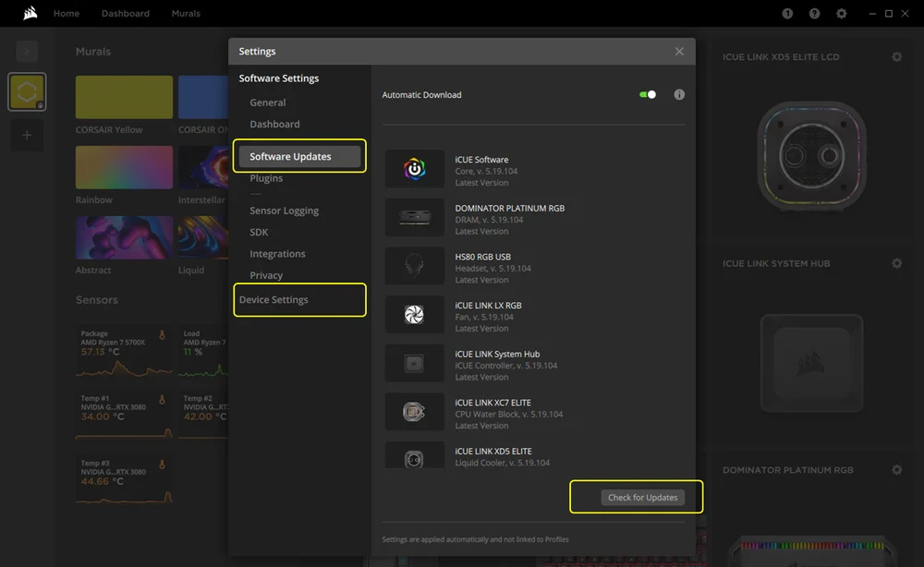
Task: Click the iCUE LINK LX RGB fan icon
Action: [x=414, y=314]
